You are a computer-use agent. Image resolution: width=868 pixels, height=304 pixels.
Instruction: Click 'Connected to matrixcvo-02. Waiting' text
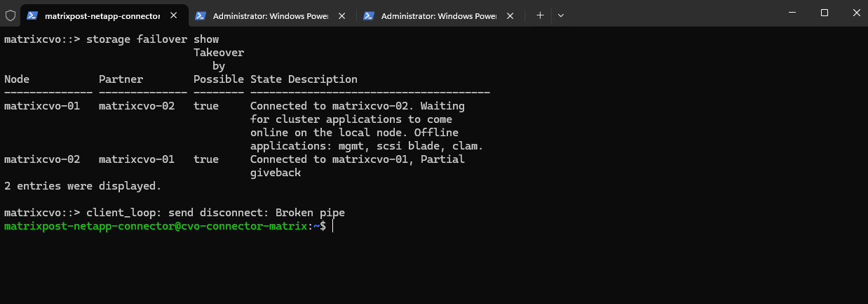point(358,106)
